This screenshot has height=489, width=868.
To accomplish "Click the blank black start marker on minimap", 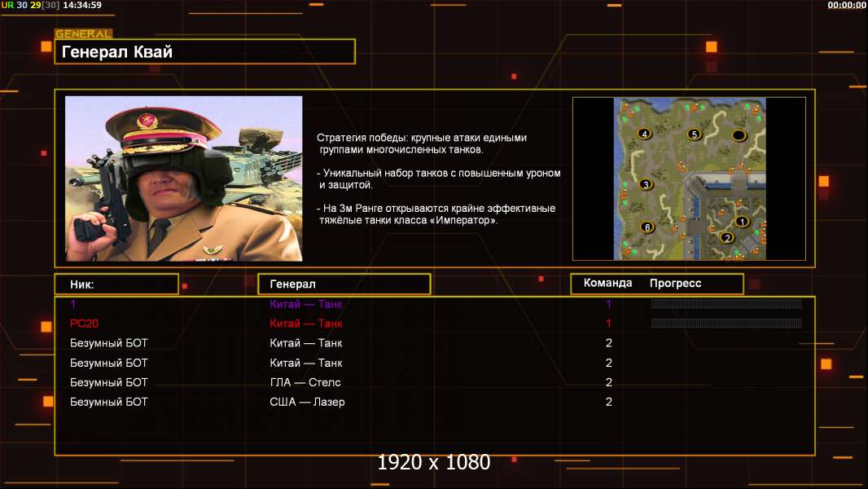I will [739, 134].
